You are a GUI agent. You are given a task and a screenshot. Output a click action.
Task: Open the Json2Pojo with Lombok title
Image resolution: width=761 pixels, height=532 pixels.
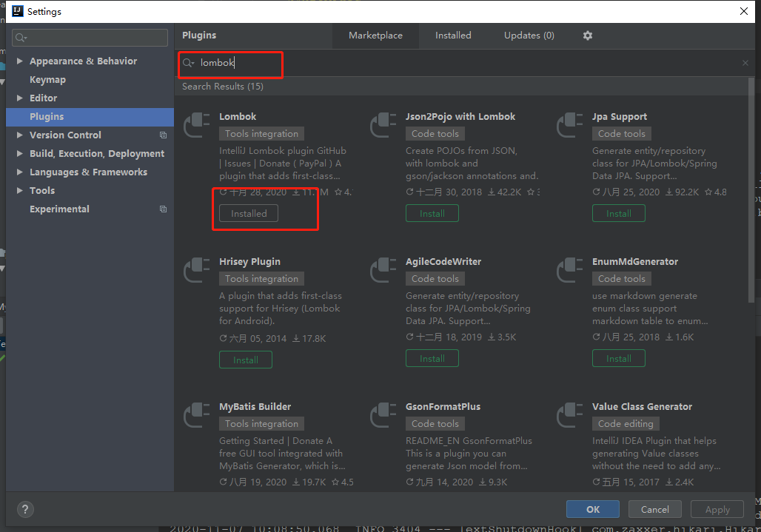460,116
